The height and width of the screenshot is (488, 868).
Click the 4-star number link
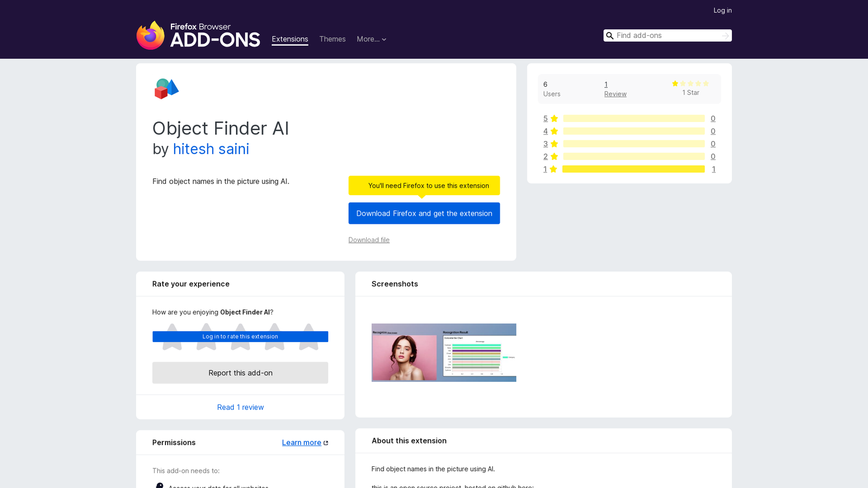(545, 131)
